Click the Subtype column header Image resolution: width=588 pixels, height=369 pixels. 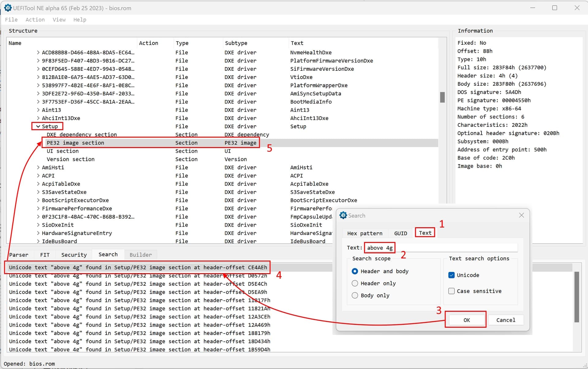coord(255,43)
